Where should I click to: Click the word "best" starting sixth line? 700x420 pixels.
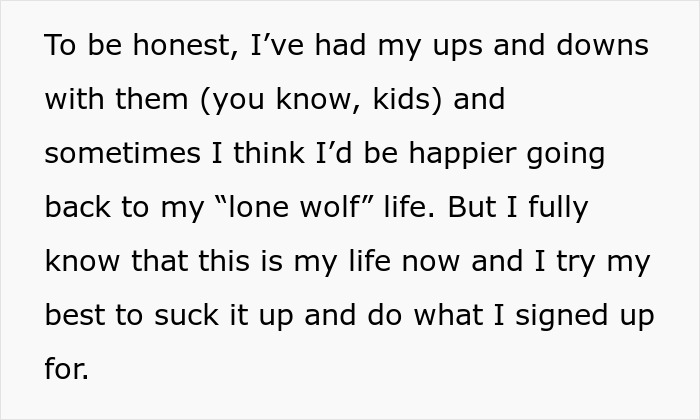(80, 316)
